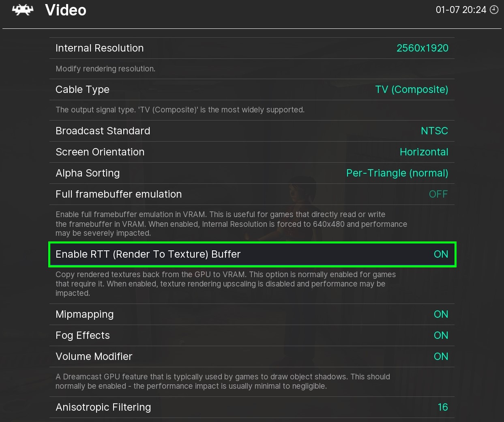Toggle Full framebuffer emulation OFF switch

438,194
